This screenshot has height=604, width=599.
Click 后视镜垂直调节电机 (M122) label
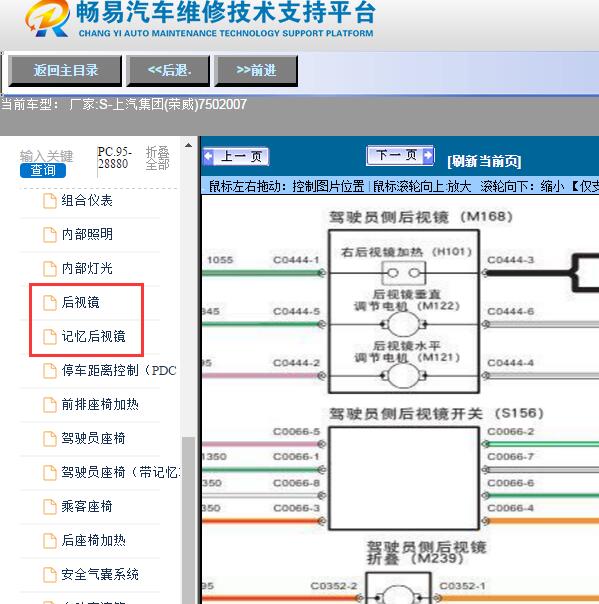click(x=407, y=300)
